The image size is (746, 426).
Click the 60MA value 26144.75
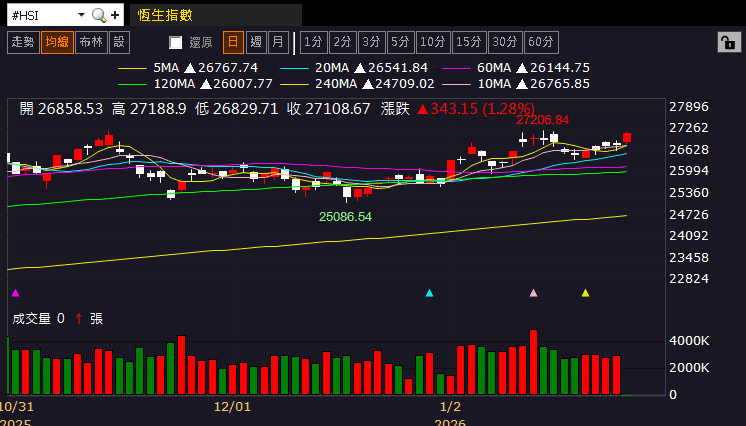point(560,68)
